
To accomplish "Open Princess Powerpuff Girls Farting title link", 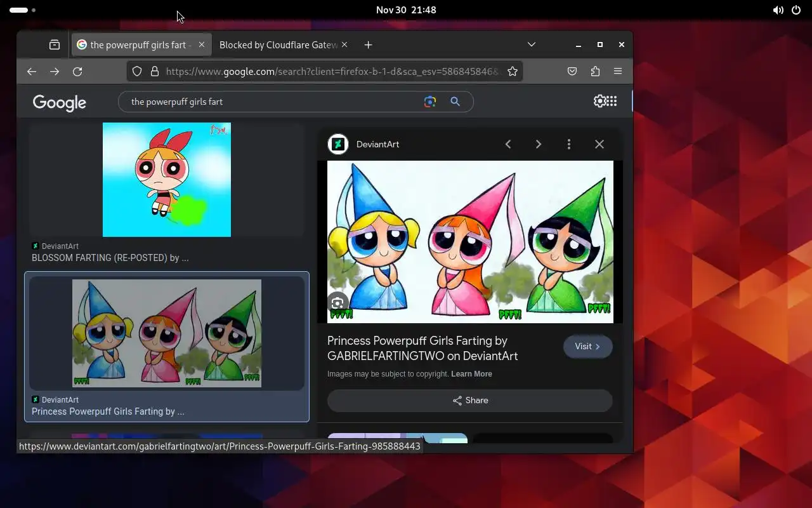I will click(x=422, y=349).
